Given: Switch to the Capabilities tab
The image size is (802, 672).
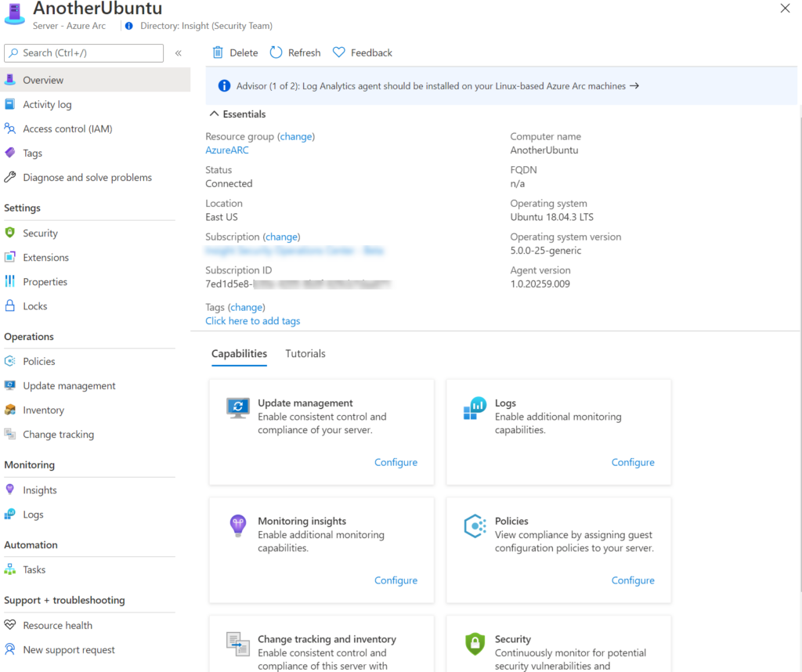Looking at the screenshot, I should (239, 353).
